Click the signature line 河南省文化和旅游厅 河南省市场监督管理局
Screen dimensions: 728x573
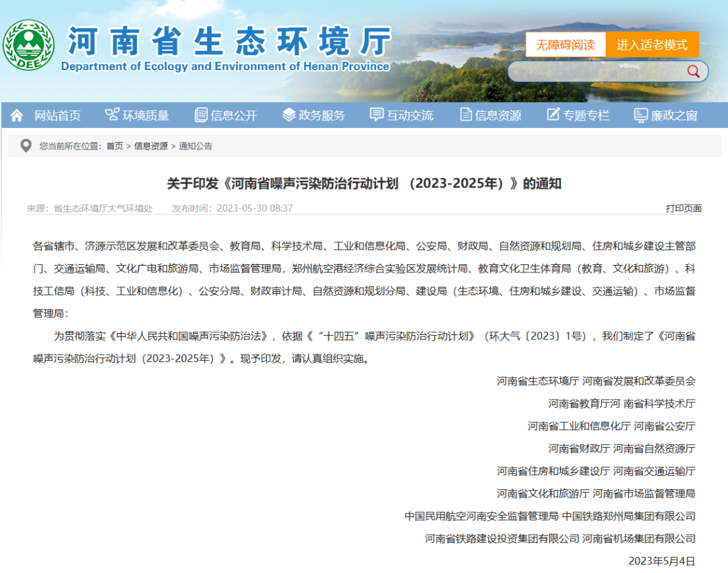(596, 493)
